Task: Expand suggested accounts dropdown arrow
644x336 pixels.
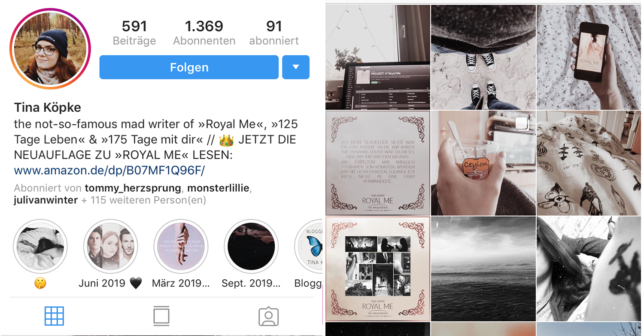Action: tap(296, 67)
